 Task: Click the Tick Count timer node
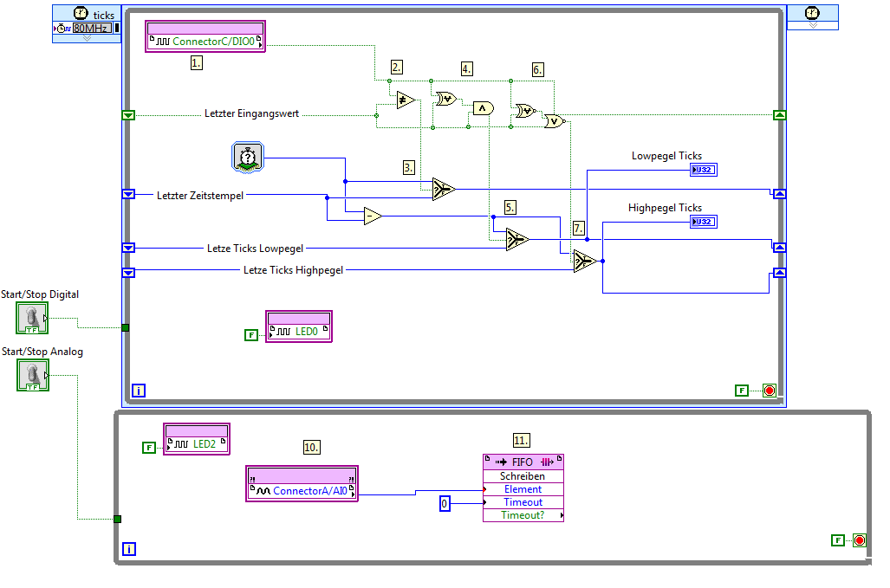click(x=248, y=157)
